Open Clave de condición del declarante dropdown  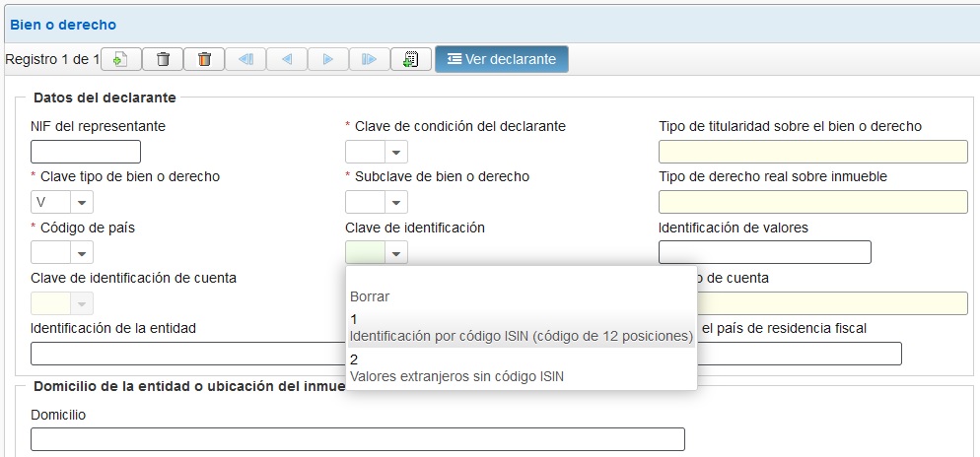pos(395,152)
